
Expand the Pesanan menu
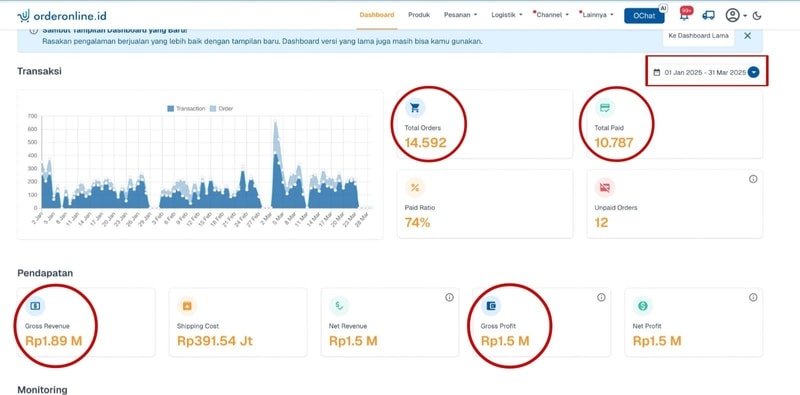(460, 15)
